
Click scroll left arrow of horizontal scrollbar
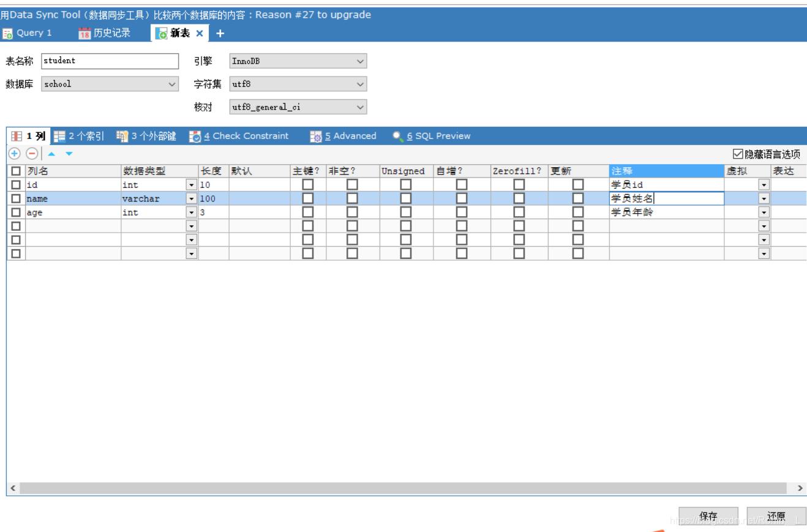(13, 488)
